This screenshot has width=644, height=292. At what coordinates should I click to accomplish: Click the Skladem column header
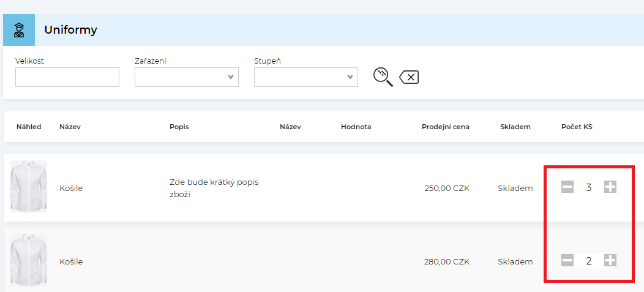coord(515,127)
